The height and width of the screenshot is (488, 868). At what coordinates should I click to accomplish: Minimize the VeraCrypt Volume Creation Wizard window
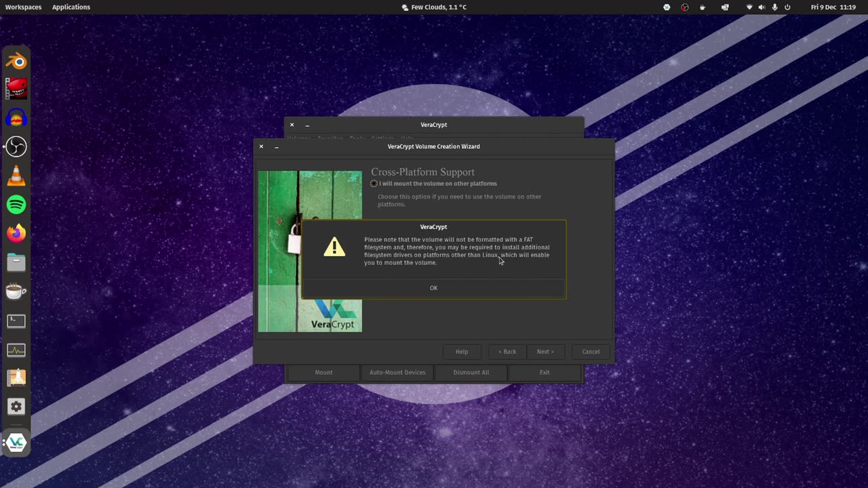click(277, 146)
